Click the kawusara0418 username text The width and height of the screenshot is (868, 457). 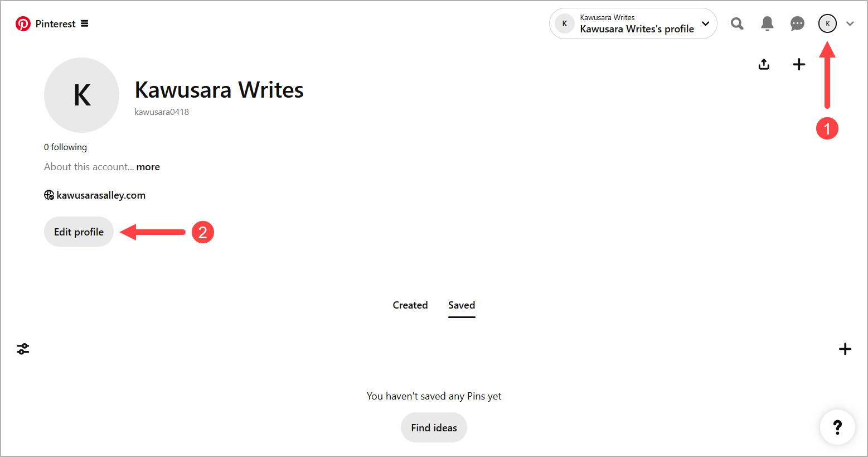point(162,112)
